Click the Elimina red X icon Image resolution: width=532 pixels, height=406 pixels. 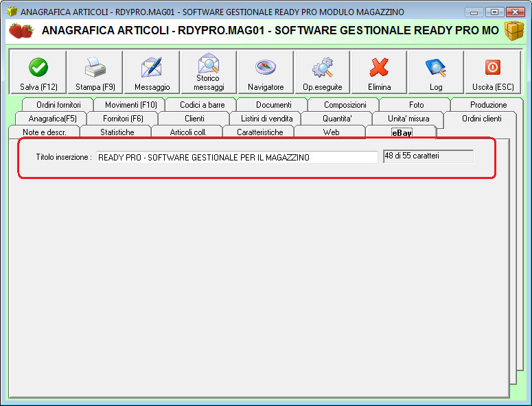379,67
